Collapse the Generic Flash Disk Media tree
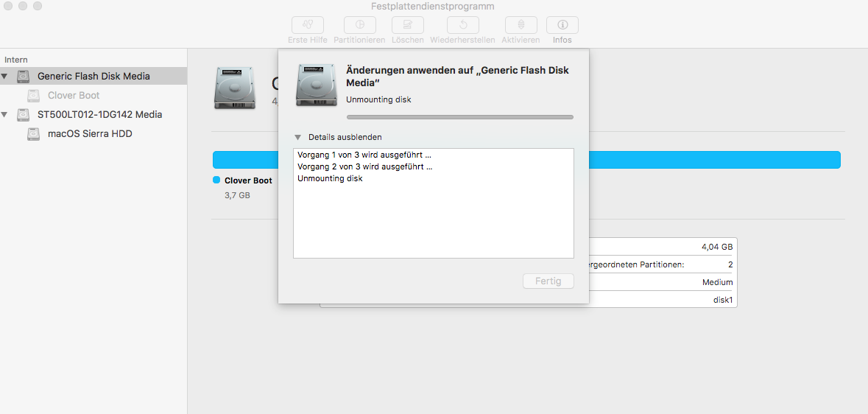This screenshot has width=868, height=414. [4, 76]
